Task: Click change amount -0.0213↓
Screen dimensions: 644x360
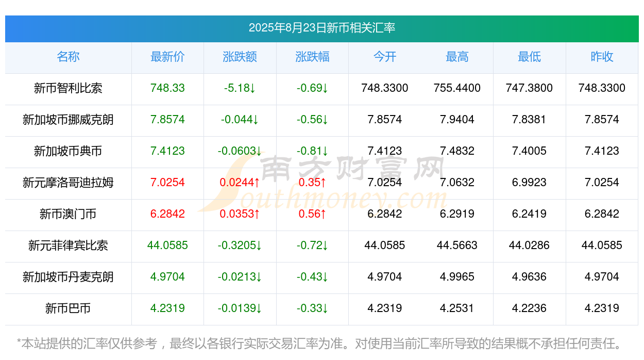Action: pos(240,277)
